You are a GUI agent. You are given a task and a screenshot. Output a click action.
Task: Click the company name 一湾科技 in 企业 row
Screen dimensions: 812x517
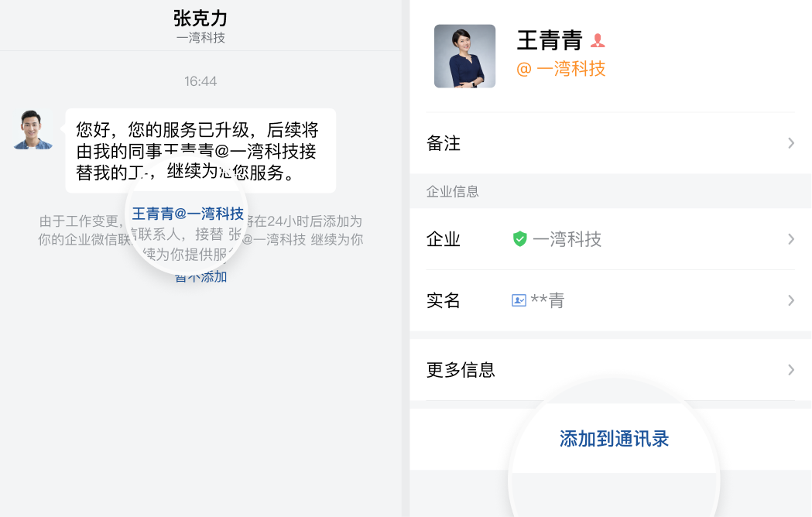tap(567, 239)
